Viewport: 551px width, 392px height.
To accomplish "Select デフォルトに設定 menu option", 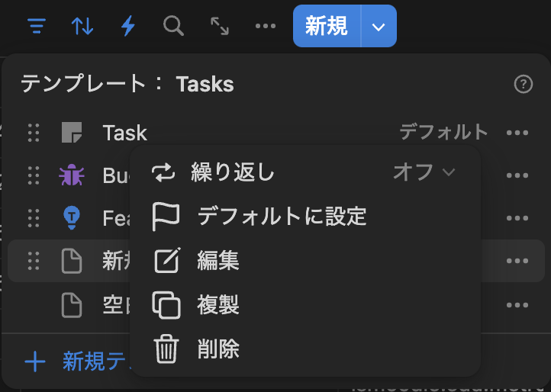I will 282,217.
